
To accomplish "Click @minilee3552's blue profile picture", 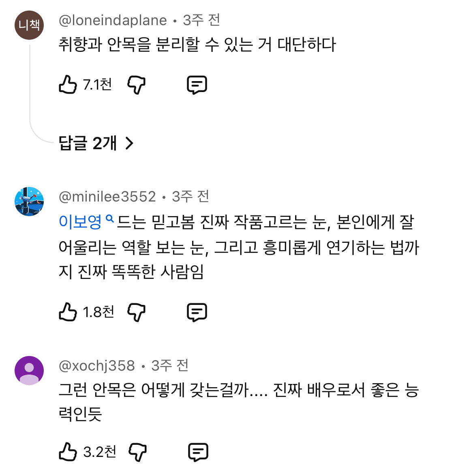I will point(29,202).
